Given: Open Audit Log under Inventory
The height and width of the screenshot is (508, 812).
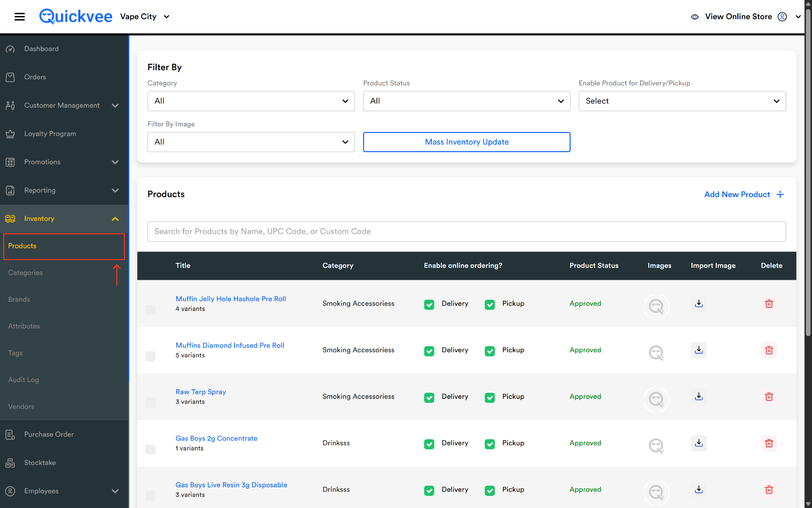Looking at the screenshot, I should click(24, 380).
